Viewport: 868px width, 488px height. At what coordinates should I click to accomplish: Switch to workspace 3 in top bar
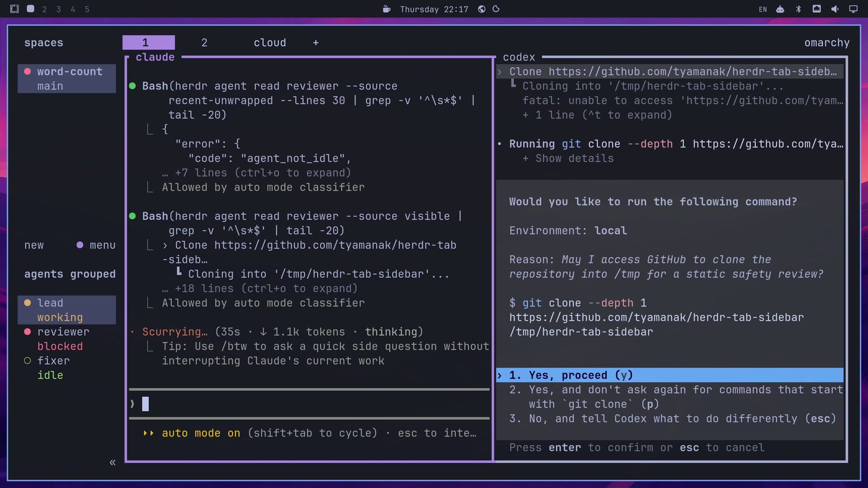point(58,9)
